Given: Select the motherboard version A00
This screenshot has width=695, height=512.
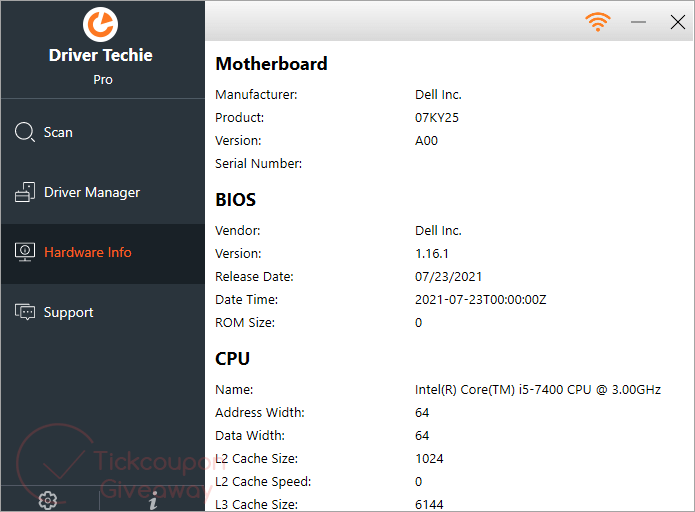Looking at the screenshot, I should [426, 141].
